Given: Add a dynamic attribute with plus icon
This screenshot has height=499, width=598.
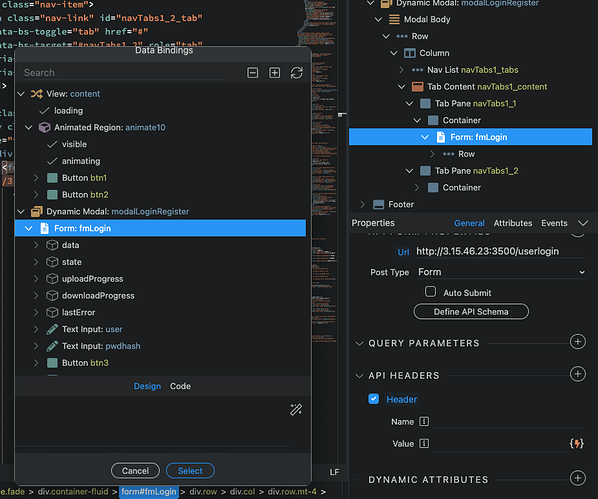Looking at the screenshot, I should [x=577, y=478].
